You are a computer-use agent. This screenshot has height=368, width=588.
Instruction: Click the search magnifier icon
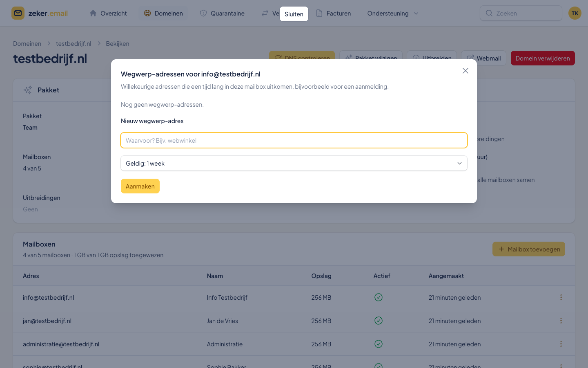coord(489,13)
